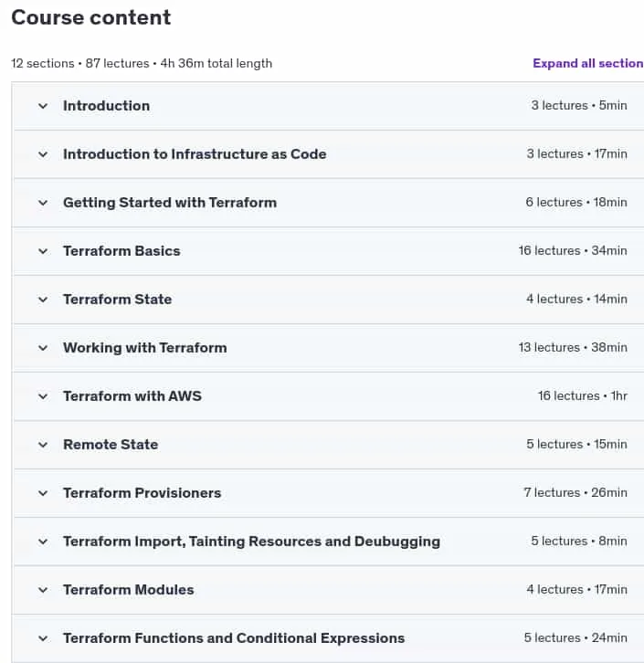Viewport: 644px width, 663px height.
Task: Click chevron beside Getting Started with Terraform
Action: click(43, 203)
